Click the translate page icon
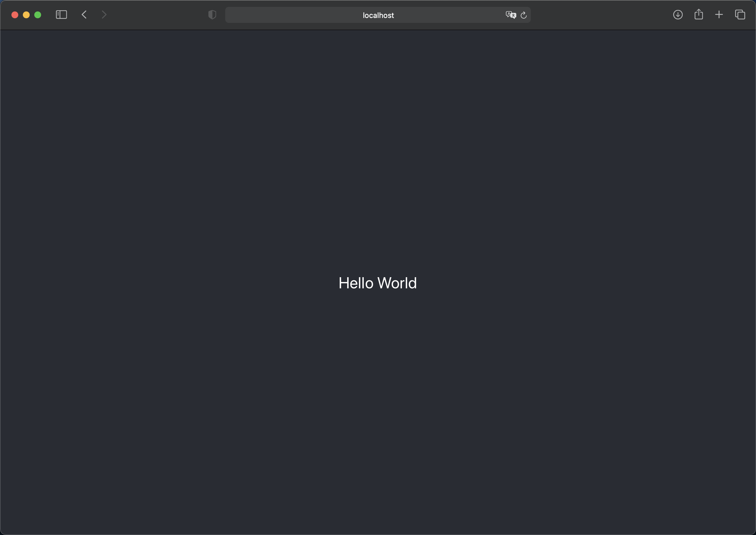Image resolution: width=756 pixels, height=535 pixels. 510,15
